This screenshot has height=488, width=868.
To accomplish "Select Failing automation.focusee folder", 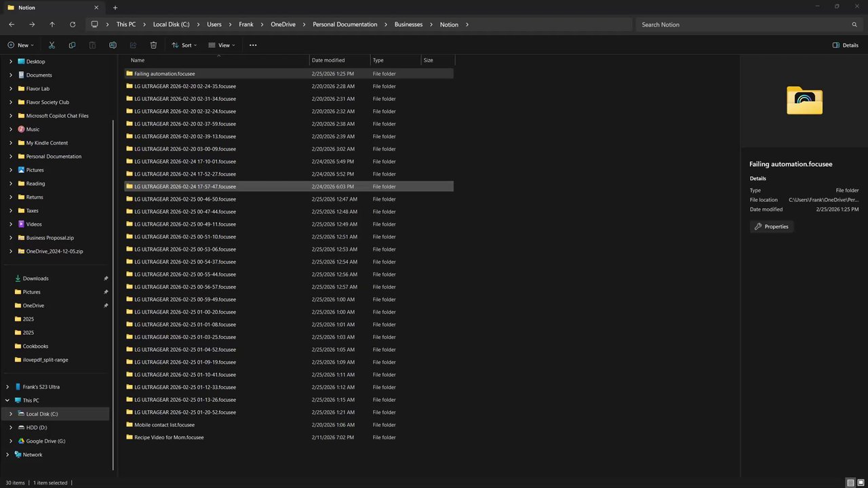I will (289, 73).
